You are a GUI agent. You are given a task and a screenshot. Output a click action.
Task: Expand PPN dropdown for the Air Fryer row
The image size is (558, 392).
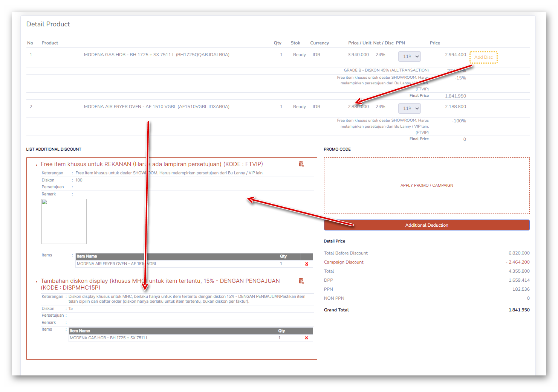click(x=409, y=108)
